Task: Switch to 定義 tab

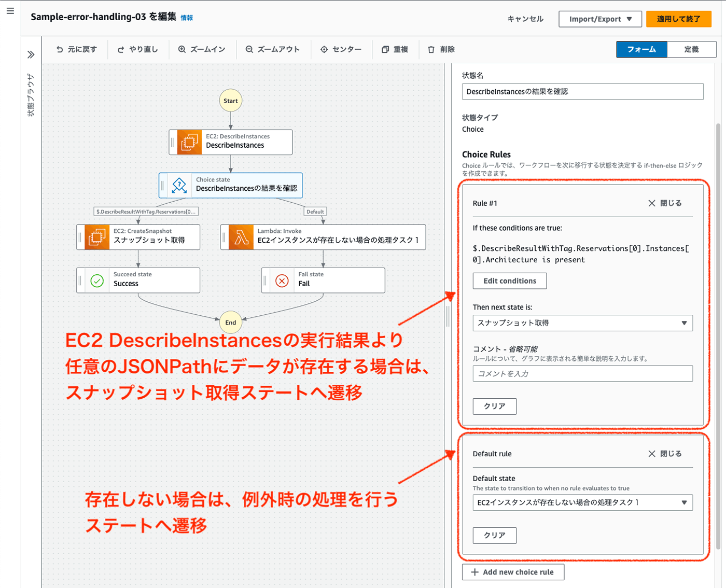Action: coord(691,49)
